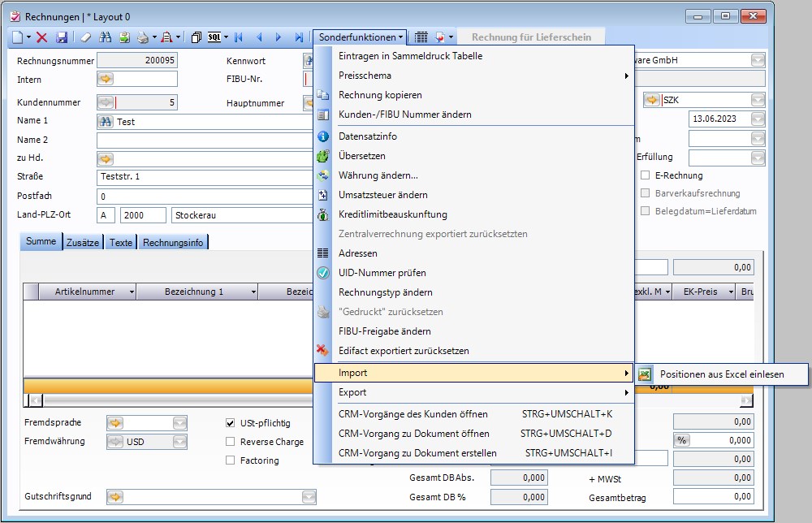The image size is (812, 523).
Task: Open the Fremdwährung USD dropdown
Action: pyautogui.click(x=179, y=443)
